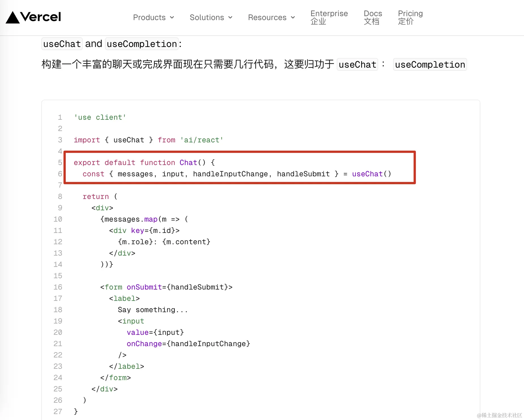
Task: Click the div key={m.id} line
Action: [144, 231]
